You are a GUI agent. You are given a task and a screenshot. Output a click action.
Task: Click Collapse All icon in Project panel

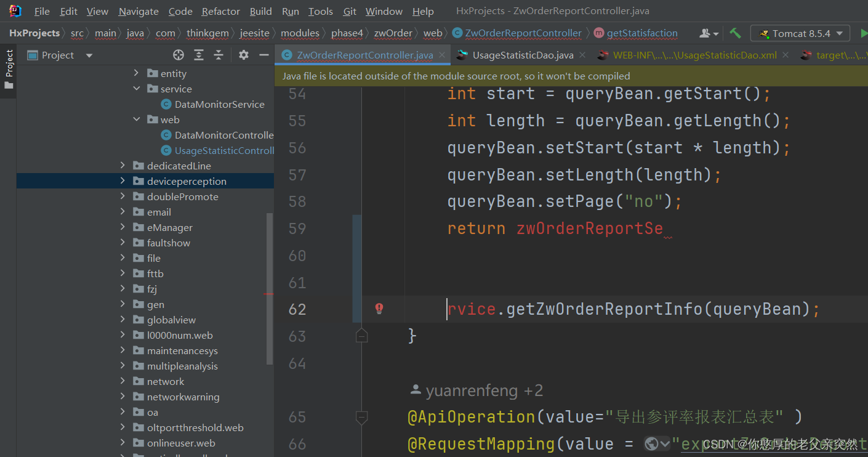click(x=219, y=55)
